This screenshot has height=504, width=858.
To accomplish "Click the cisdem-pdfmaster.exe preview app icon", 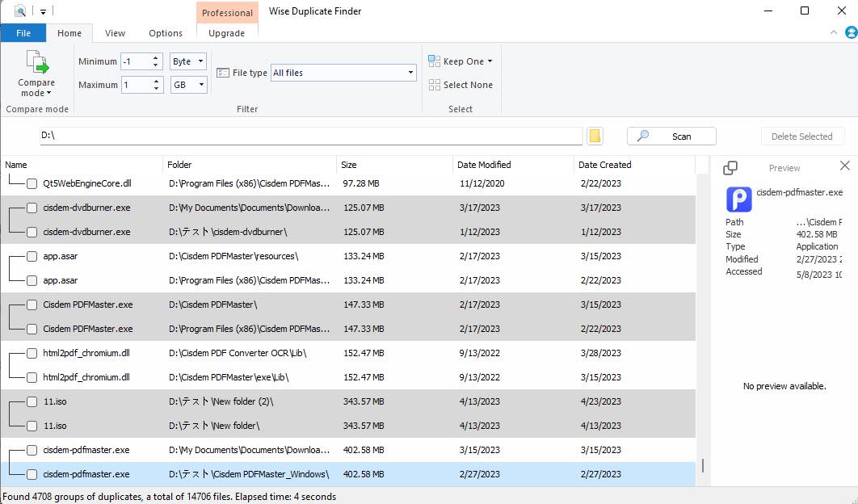I will point(738,199).
